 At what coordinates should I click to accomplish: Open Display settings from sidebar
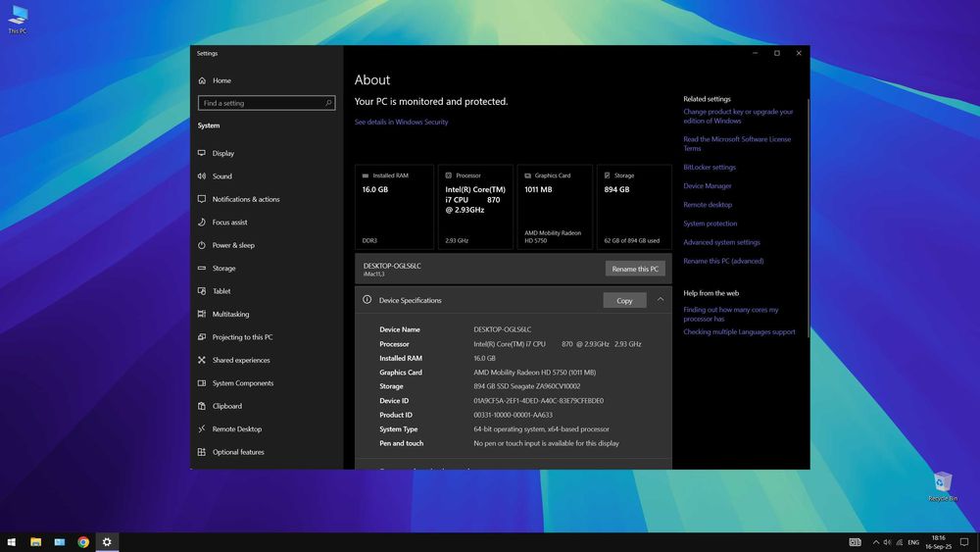223,153
